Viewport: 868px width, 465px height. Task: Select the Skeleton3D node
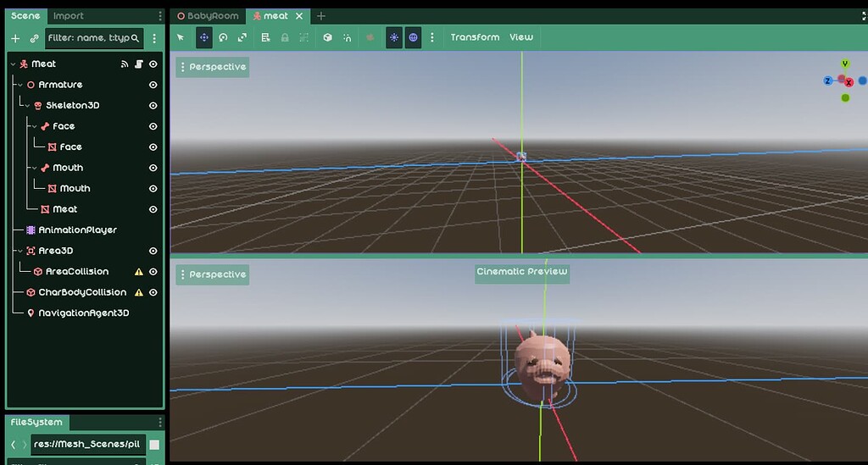73,106
